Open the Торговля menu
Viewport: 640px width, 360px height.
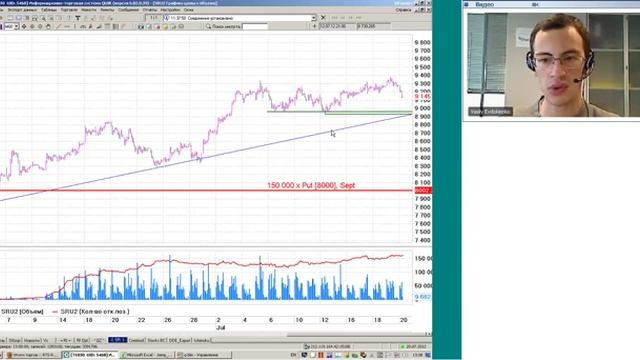point(69,10)
